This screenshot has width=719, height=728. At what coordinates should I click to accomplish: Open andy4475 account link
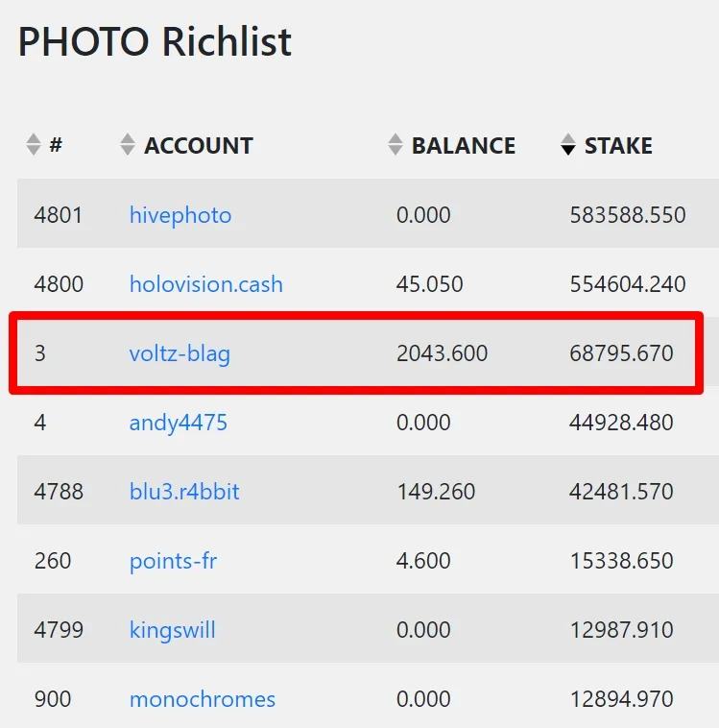[x=179, y=423]
